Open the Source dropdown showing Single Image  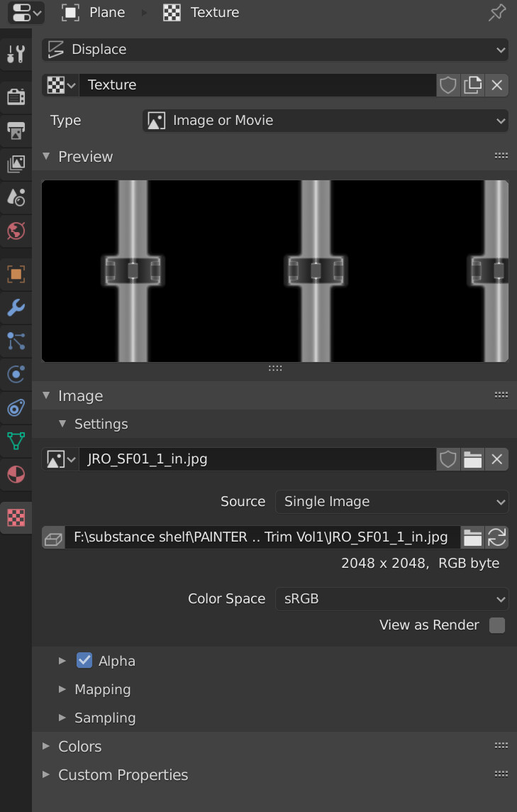coord(392,502)
